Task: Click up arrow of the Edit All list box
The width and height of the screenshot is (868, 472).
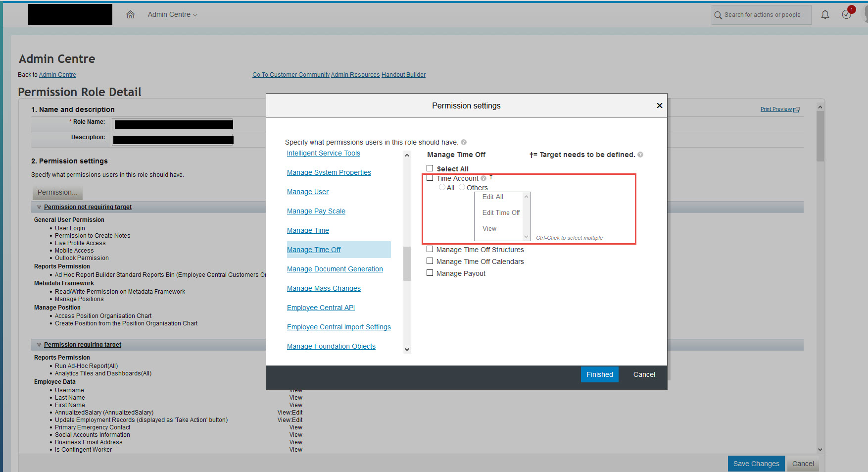Action: (527, 197)
